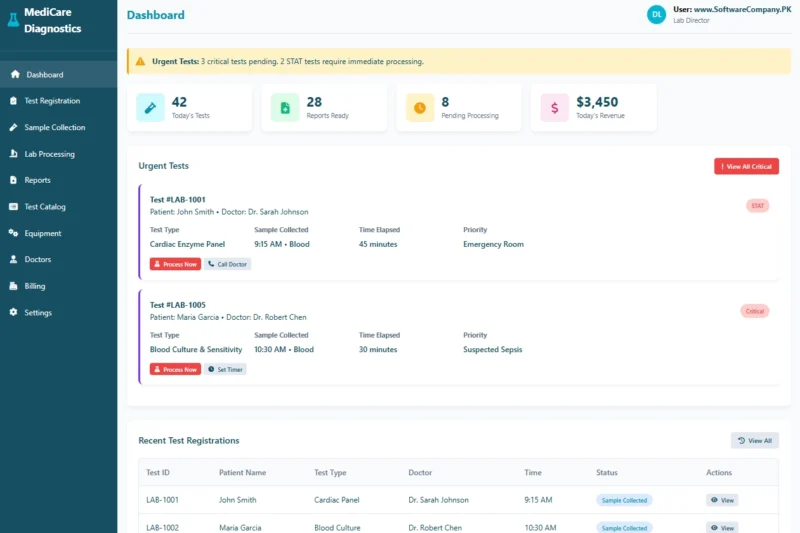Navigate to Billing section

(35, 286)
